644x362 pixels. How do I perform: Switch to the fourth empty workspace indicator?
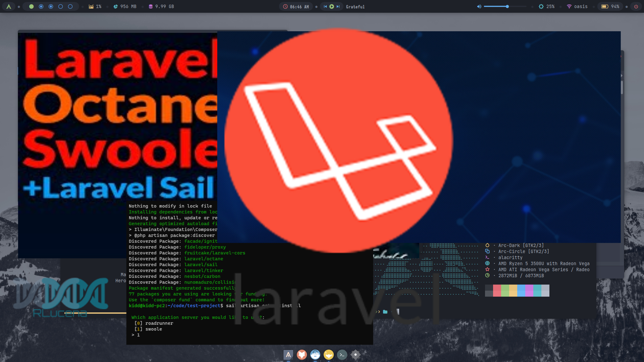[60, 6]
